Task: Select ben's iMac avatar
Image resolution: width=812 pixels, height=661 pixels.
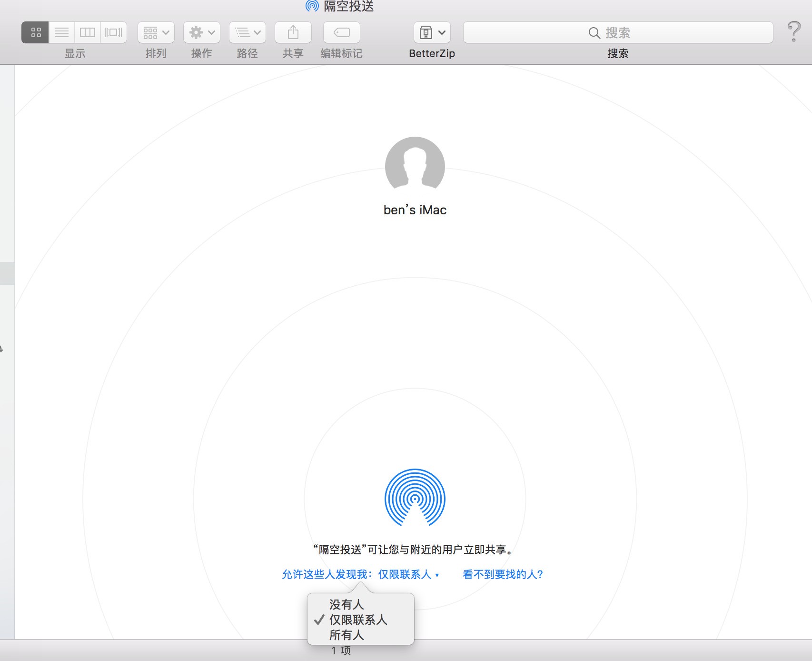Action: (x=415, y=167)
